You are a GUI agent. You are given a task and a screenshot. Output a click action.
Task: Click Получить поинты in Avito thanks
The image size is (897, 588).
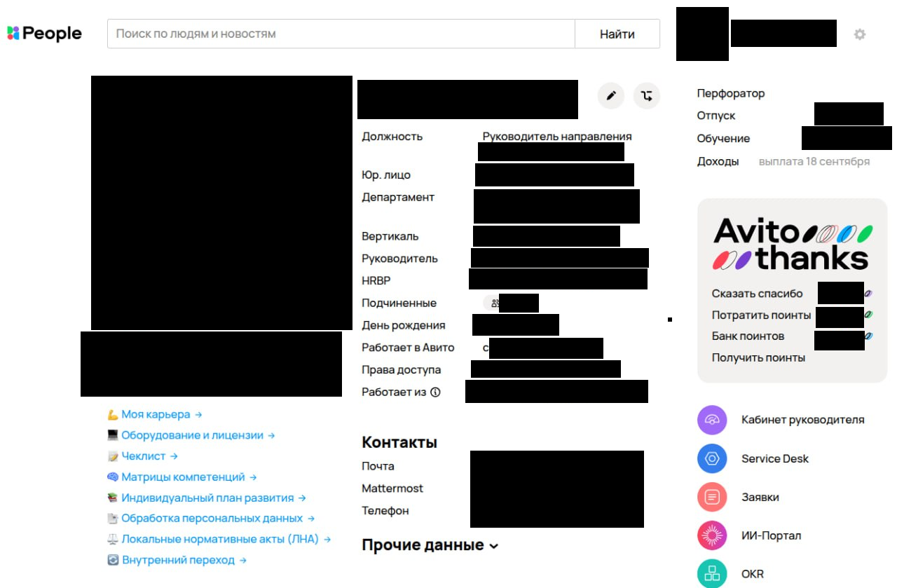click(758, 357)
